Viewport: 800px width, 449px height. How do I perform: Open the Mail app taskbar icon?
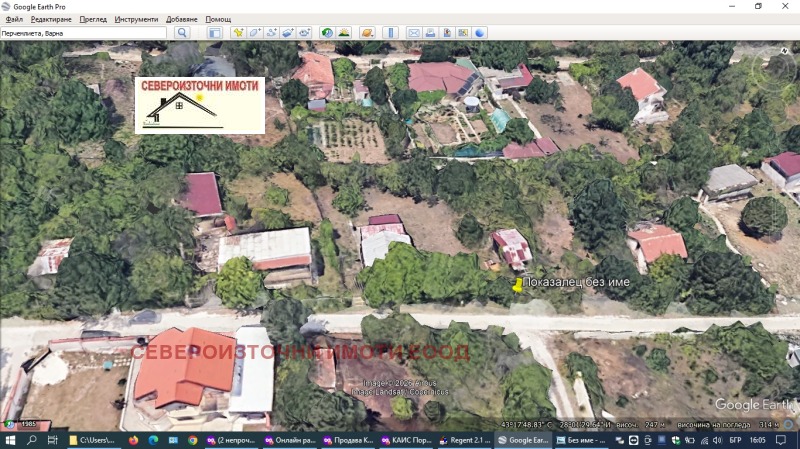click(x=173, y=440)
